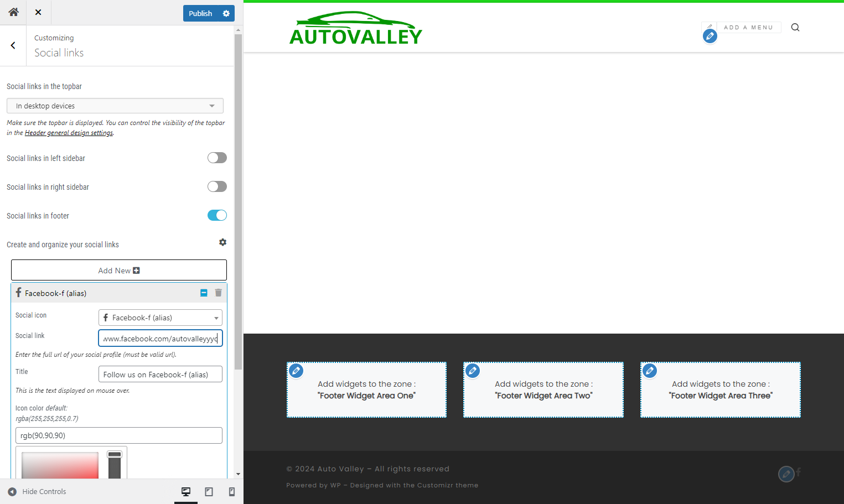Collapse the Facebook-f item with minus icon

(x=204, y=293)
